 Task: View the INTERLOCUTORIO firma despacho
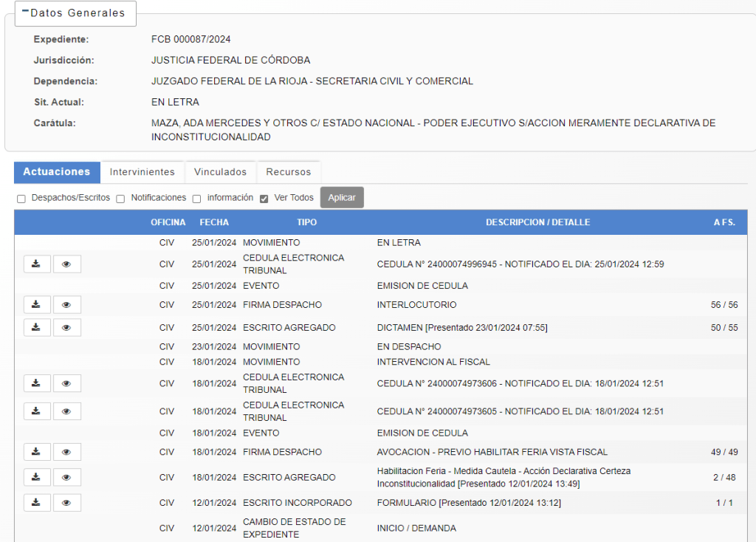tap(67, 305)
